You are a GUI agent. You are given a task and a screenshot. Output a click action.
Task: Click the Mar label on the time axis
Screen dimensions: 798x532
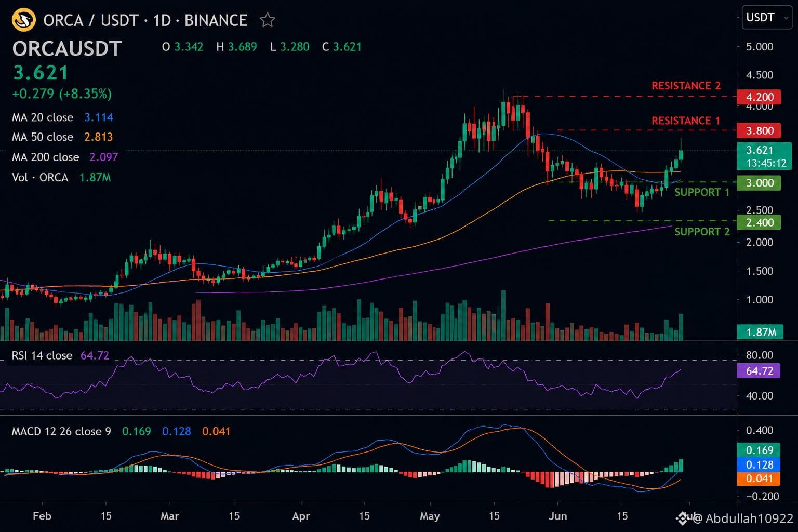click(x=170, y=516)
